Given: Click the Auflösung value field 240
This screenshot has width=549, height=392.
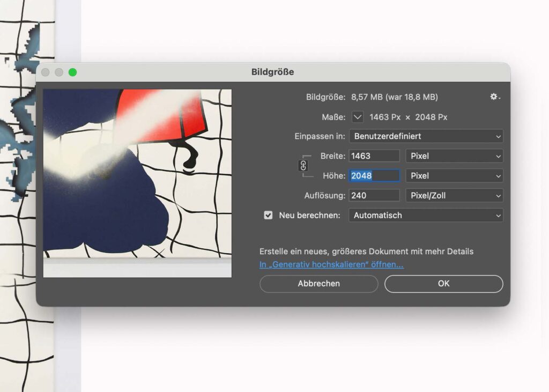Looking at the screenshot, I should point(374,196).
